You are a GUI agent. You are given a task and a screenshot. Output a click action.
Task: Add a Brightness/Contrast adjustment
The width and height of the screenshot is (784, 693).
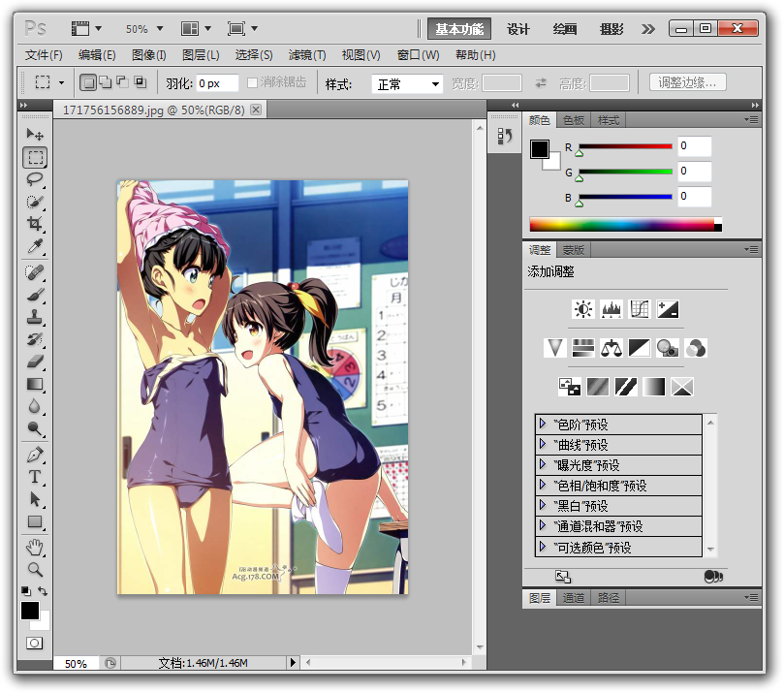[x=583, y=309]
